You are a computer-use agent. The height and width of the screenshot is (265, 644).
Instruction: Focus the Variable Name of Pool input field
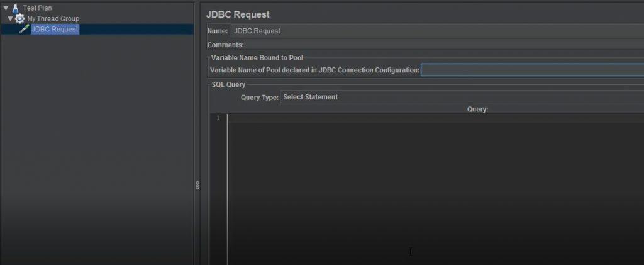coord(532,70)
